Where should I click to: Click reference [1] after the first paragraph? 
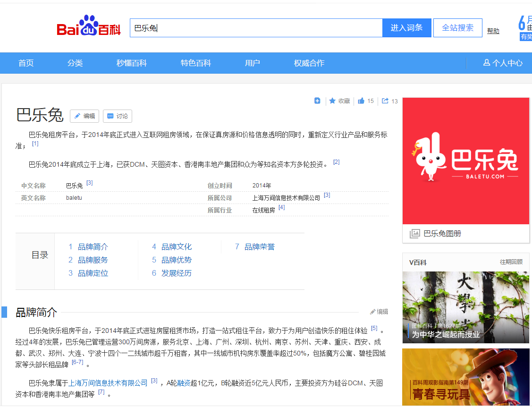(35, 144)
